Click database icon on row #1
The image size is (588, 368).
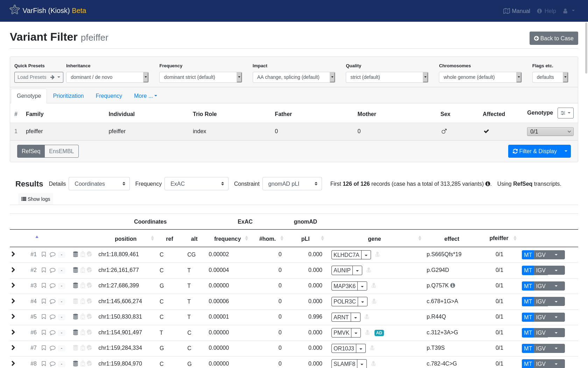75,254
